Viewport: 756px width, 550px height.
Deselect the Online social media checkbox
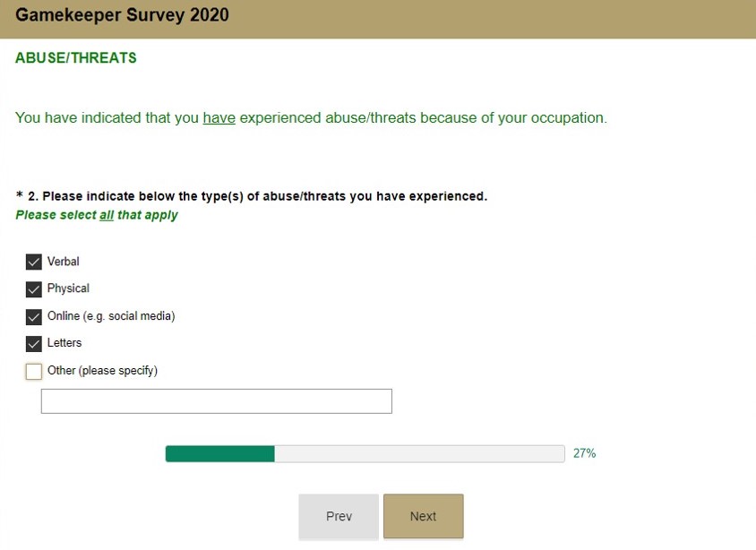coord(34,316)
